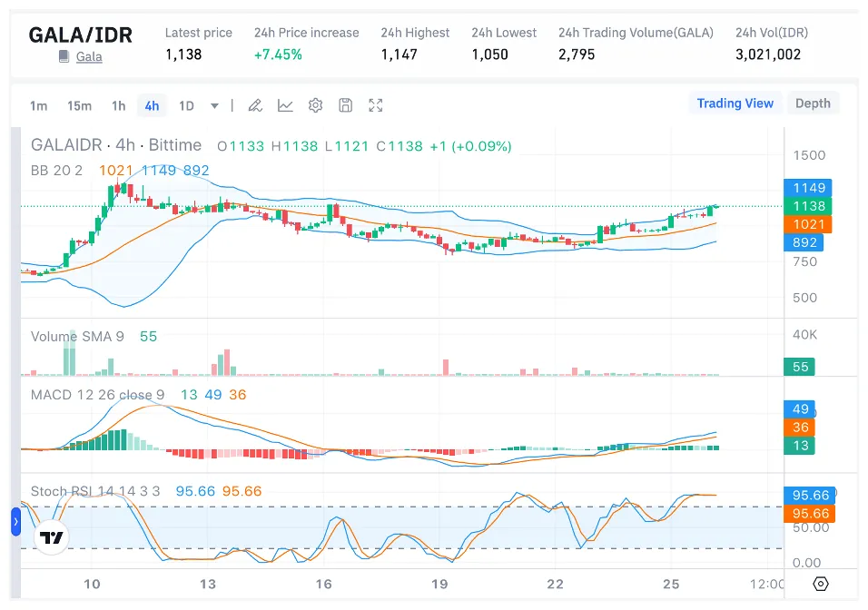Expand the blue side panel arrow on the left
The width and height of the screenshot is (868, 610).
point(14,522)
